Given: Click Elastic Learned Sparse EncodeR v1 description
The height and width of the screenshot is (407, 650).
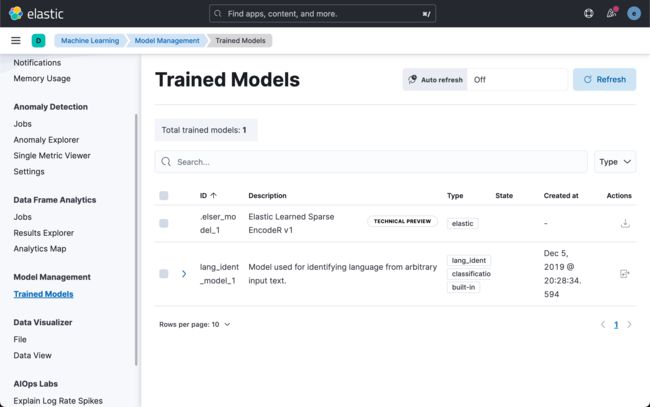Looking at the screenshot, I should point(291,223).
